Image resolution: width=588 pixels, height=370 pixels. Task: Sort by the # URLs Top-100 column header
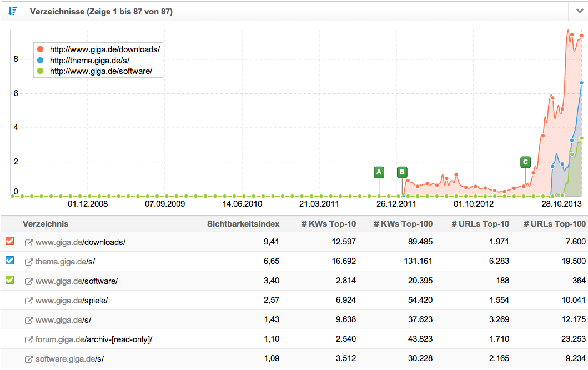point(554,224)
